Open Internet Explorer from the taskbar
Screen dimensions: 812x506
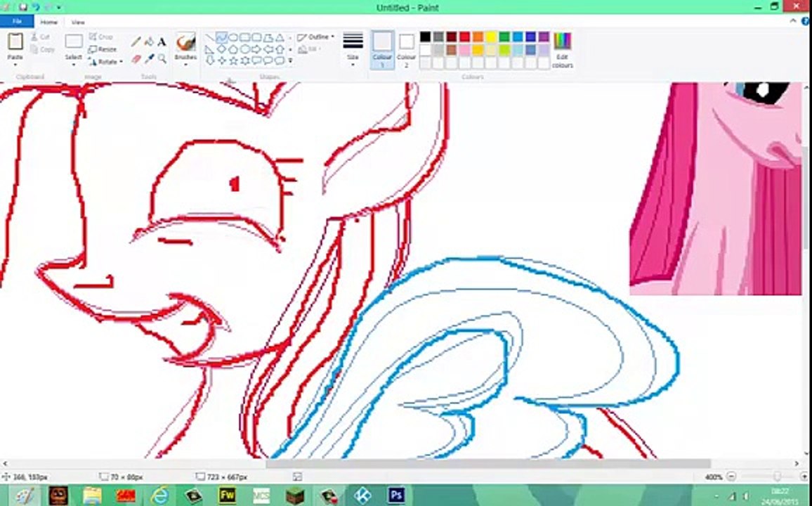click(x=160, y=495)
